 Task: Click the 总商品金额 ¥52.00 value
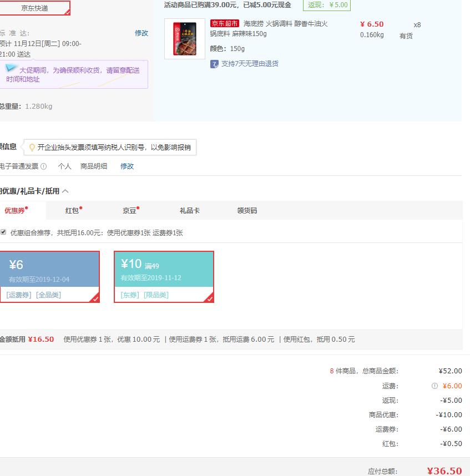450,371
